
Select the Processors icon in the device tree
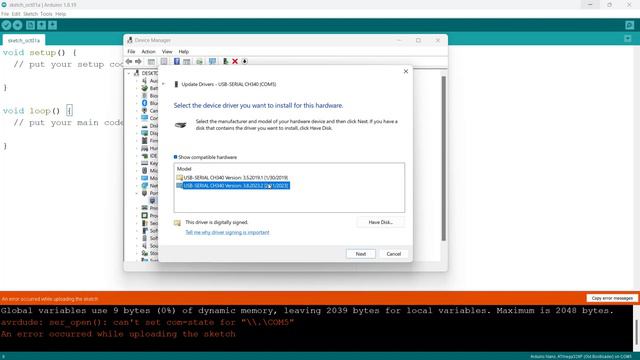coord(144,216)
